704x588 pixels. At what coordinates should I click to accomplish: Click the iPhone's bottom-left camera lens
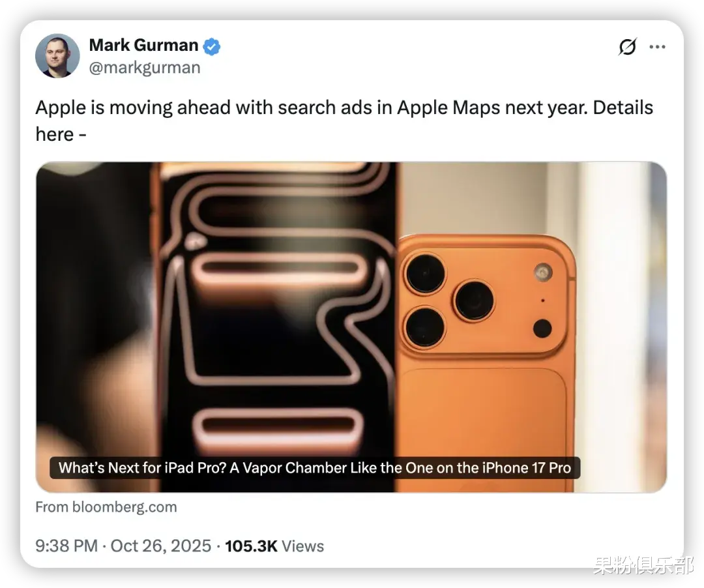tap(425, 327)
